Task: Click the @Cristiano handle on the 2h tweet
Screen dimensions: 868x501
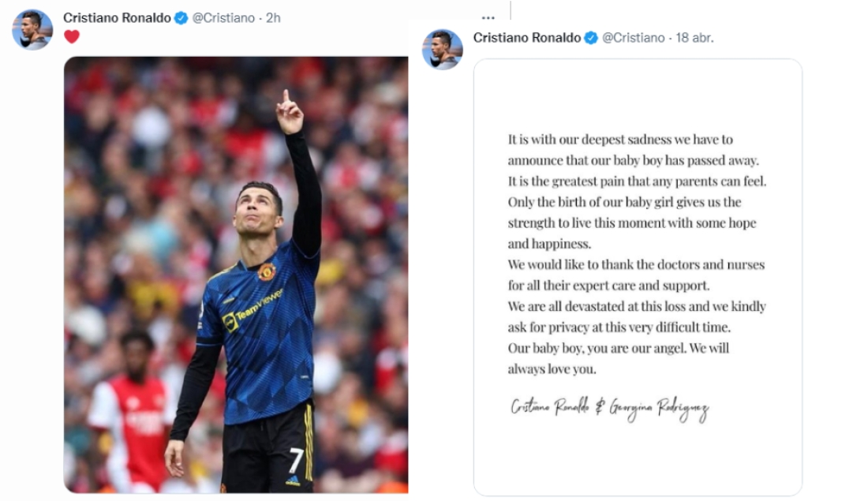Action: (x=223, y=18)
